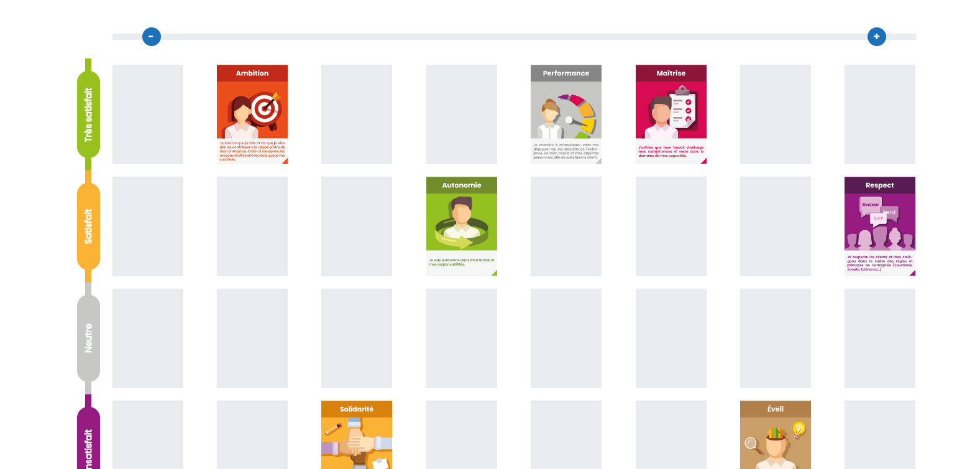Pick the Autonomie card
The image size is (980, 469).
(x=462, y=226)
